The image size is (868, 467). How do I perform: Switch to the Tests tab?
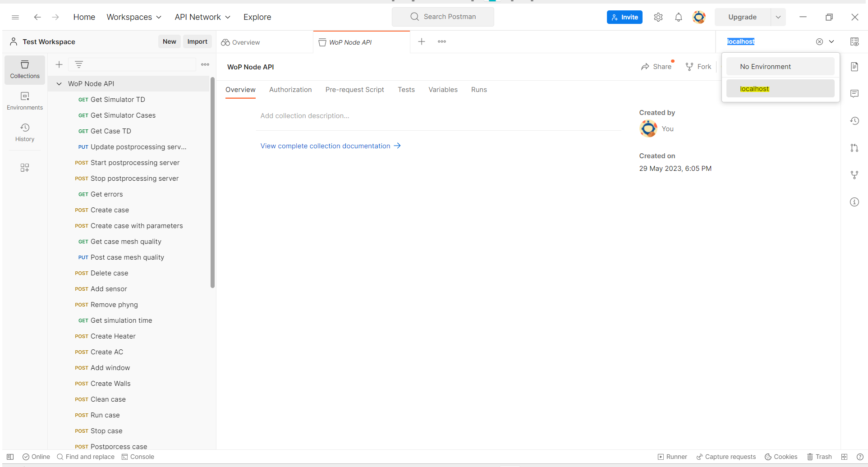[406, 90]
